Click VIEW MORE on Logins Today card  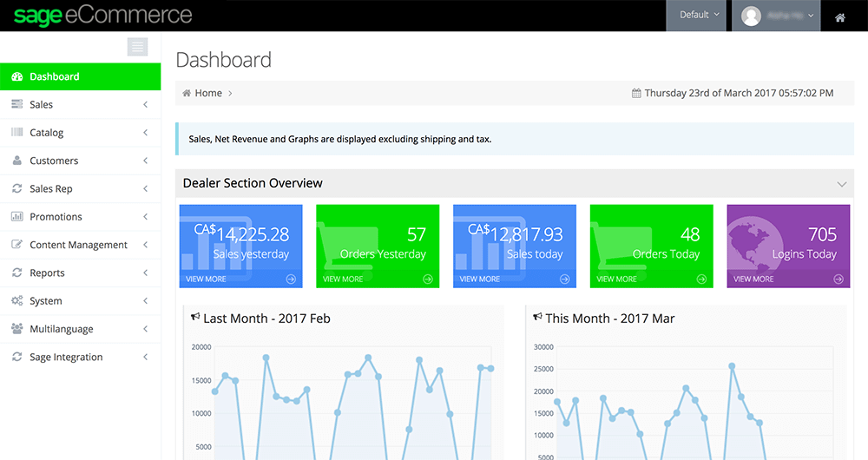click(753, 279)
